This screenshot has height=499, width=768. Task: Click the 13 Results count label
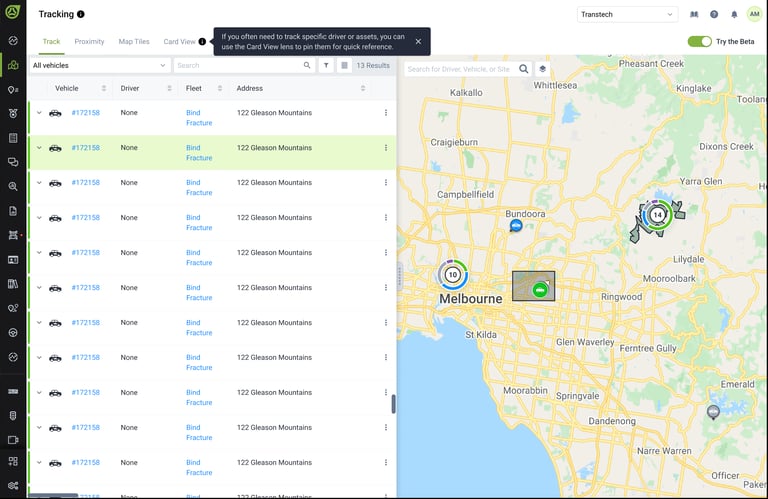click(x=373, y=65)
